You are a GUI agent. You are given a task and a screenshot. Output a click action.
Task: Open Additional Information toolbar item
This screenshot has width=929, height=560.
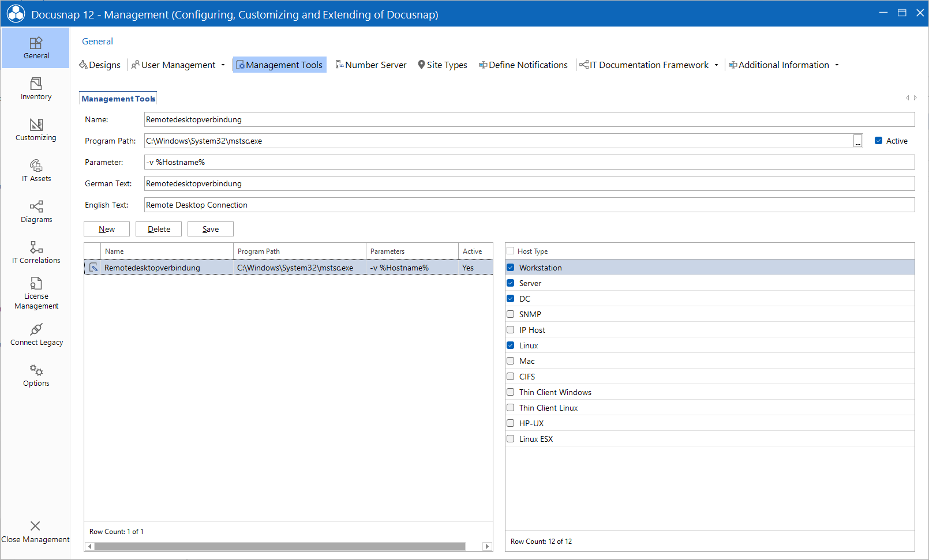778,65
